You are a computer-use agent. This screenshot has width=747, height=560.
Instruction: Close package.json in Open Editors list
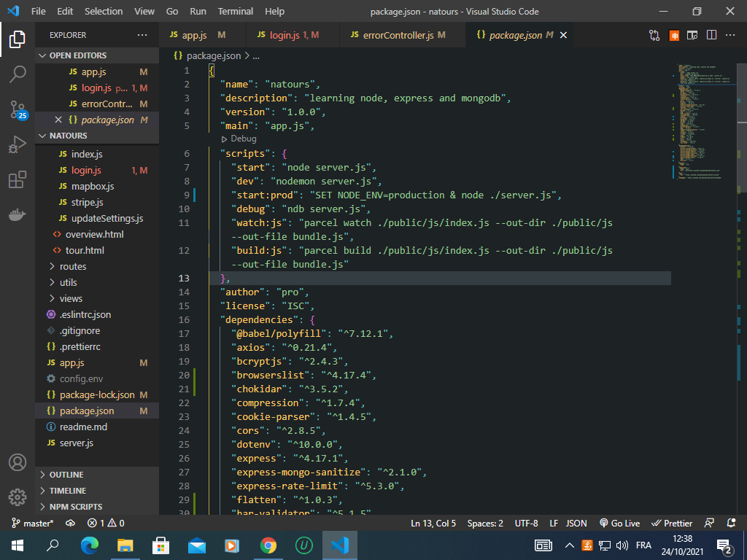pos(58,120)
